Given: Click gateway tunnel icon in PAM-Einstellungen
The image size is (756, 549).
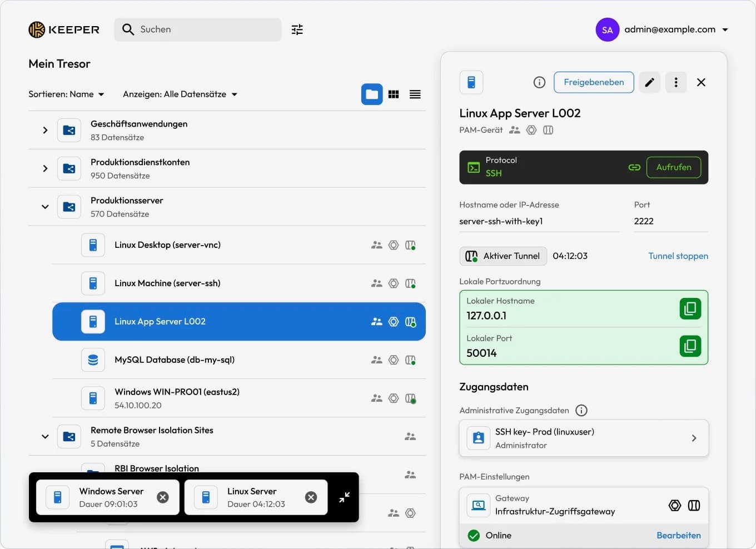Looking at the screenshot, I should 694,506.
